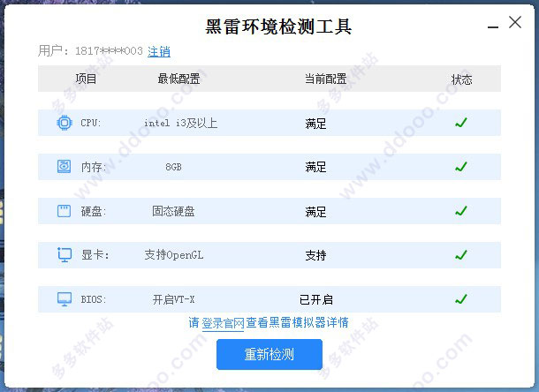Select the 8GB memory requirement text
Image resolution: width=539 pixels, height=392 pixels.
(173, 167)
